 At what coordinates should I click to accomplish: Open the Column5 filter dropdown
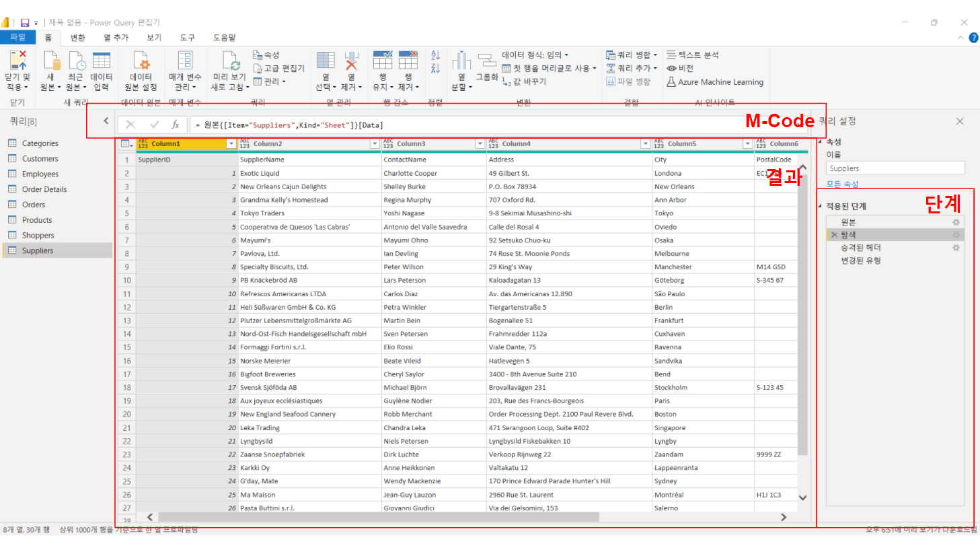click(x=747, y=144)
